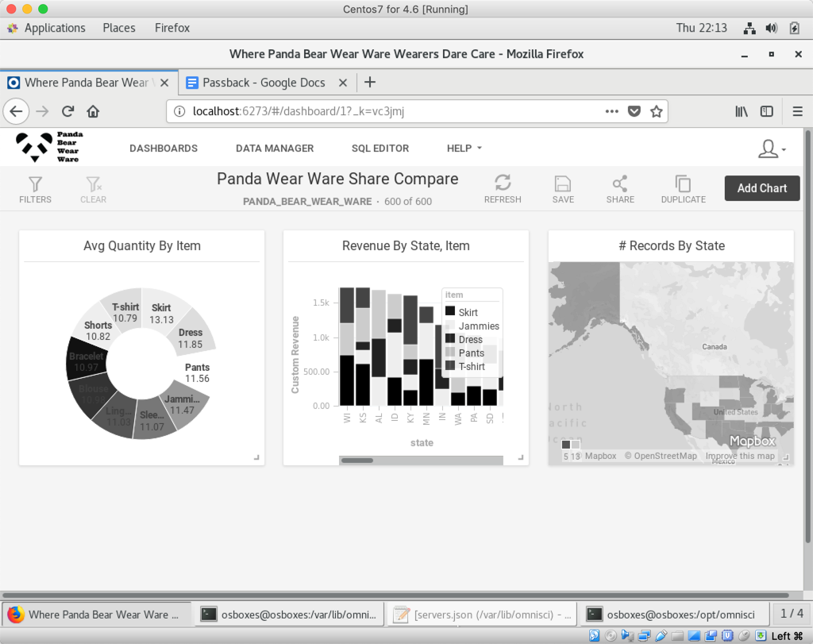Click the Refresh dashboard icon

click(503, 184)
